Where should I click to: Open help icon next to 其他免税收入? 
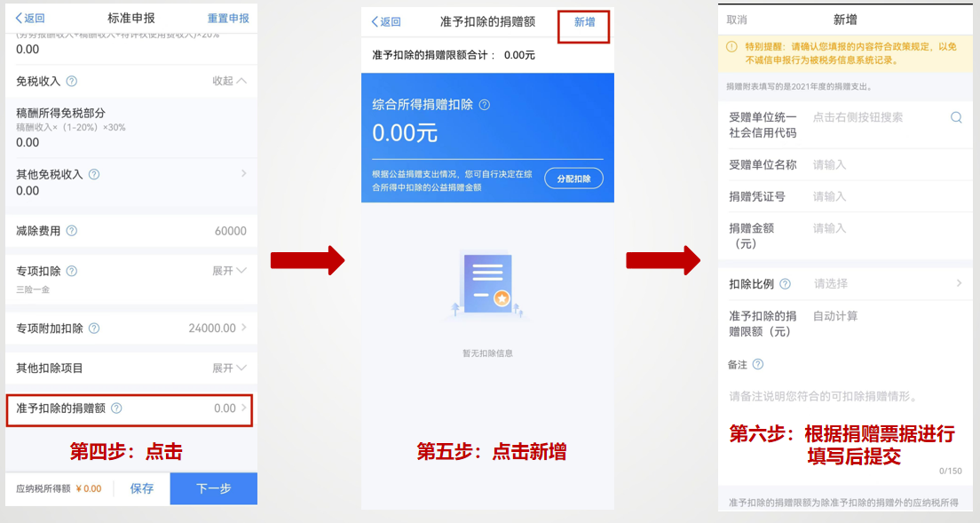[x=94, y=174]
